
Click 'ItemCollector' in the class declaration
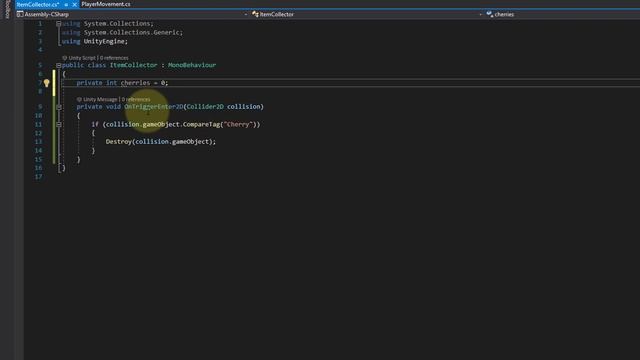pos(133,65)
